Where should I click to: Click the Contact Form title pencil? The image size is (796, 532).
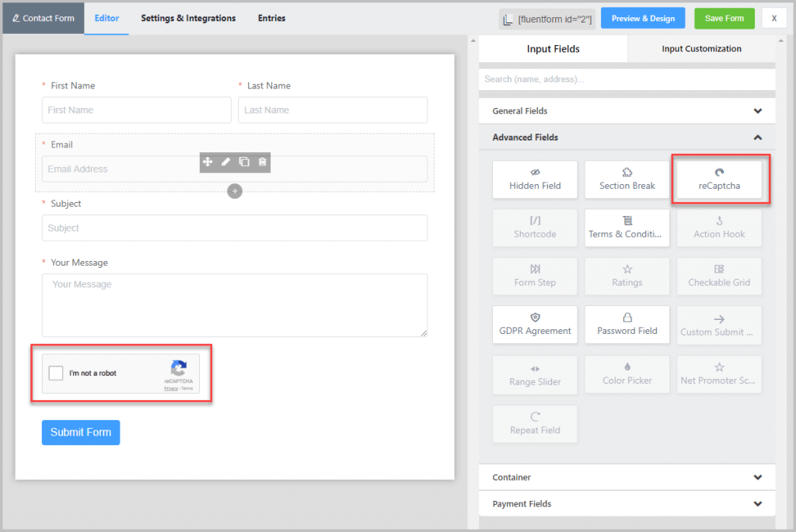[16, 19]
